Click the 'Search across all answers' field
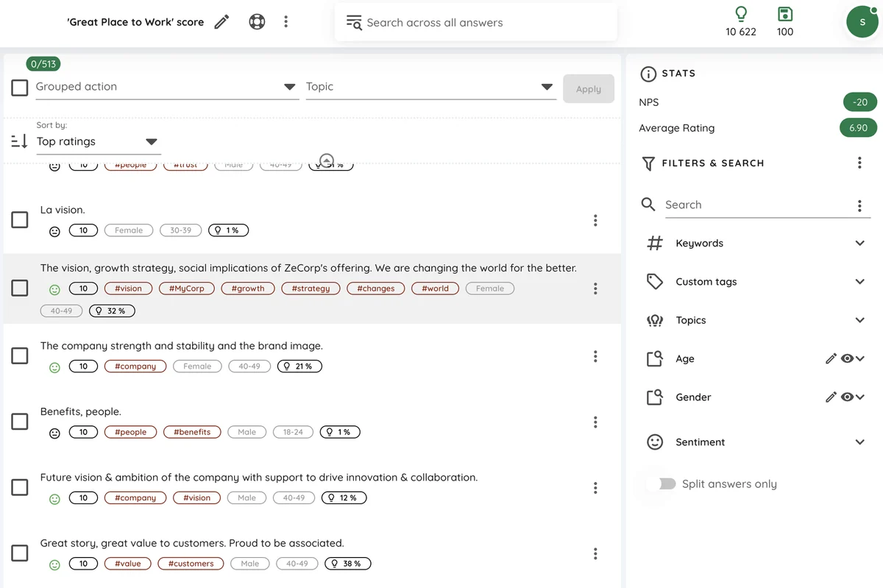Screen dimensions: 883x588 click(x=475, y=23)
